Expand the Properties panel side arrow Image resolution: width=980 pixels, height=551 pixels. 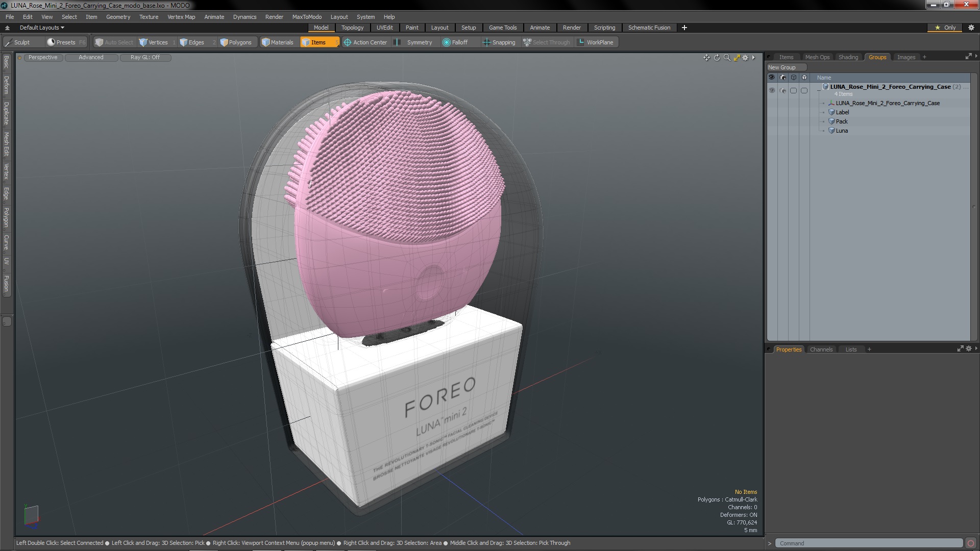pos(976,348)
